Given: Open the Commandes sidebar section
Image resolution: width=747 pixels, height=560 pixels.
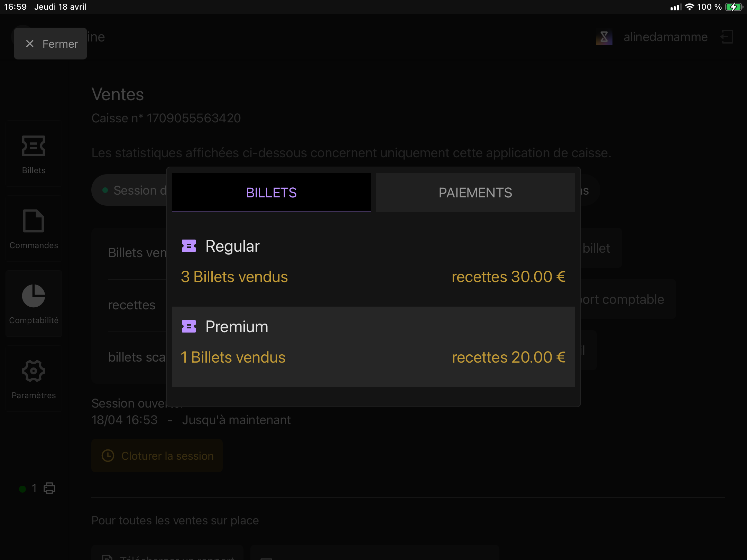Looking at the screenshot, I should pyautogui.click(x=34, y=229).
